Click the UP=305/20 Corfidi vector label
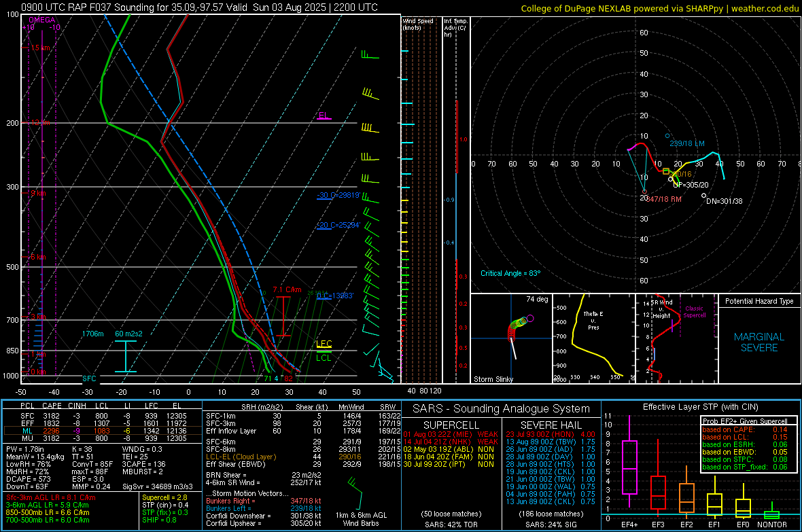The height and width of the screenshot is (532, 802). (691, 185)
